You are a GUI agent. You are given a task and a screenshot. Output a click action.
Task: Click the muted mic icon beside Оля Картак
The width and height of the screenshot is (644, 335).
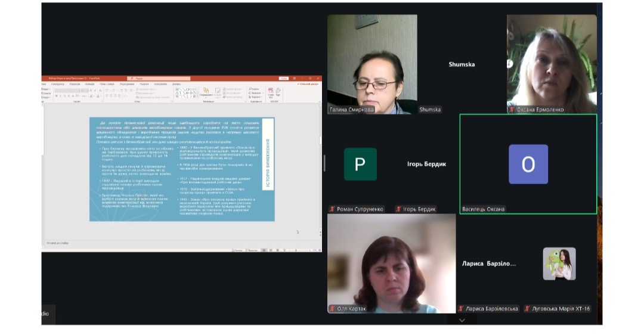pyautogui.click(x=332, y=309)
